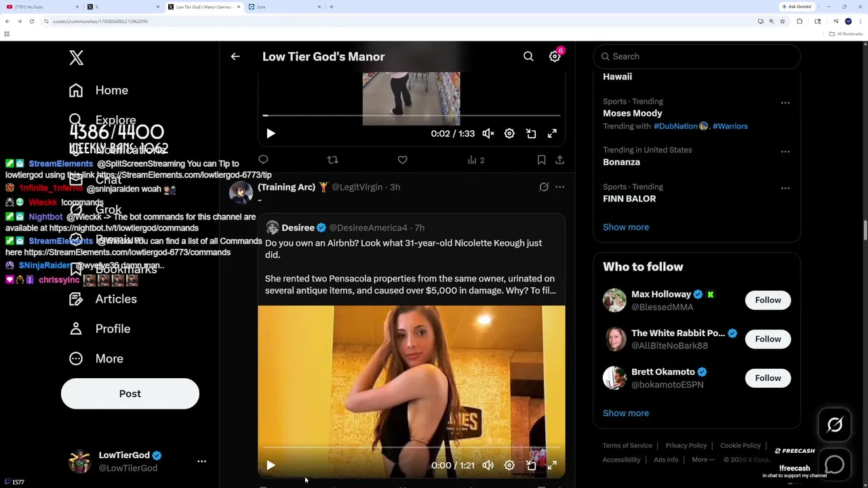This screenshot has height=488, width=868.
Task: Open a new browser tab
Action: [x=331, y=7]
